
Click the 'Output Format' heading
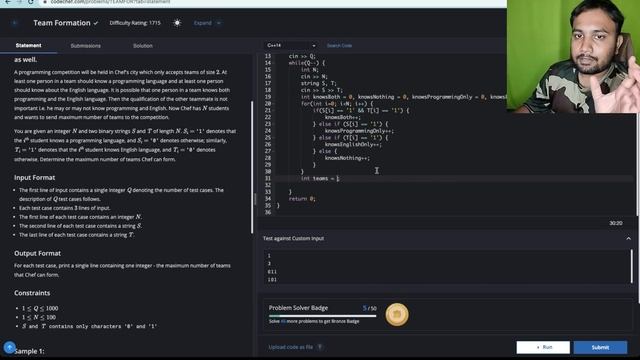point(37,253)
